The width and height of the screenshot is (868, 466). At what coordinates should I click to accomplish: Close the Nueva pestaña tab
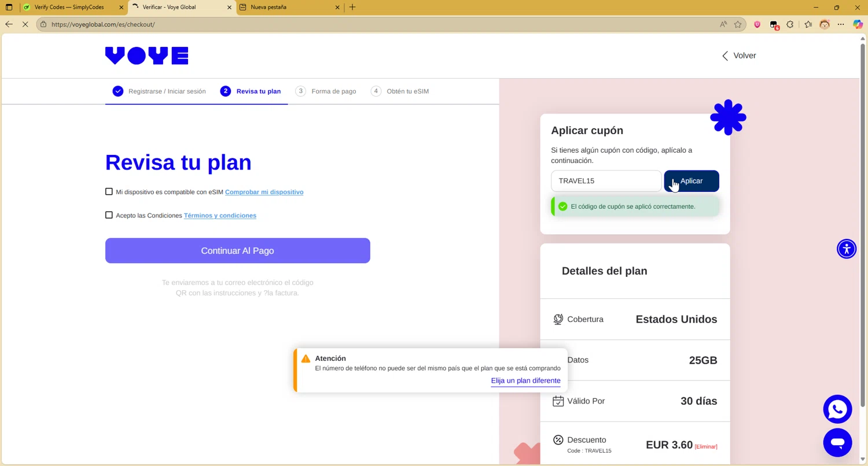click(337, 7)
